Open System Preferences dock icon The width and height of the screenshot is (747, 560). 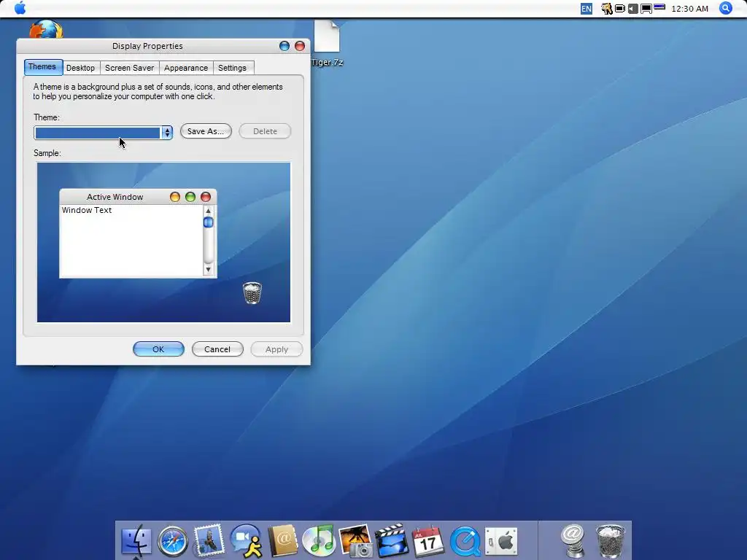(501, 542)
